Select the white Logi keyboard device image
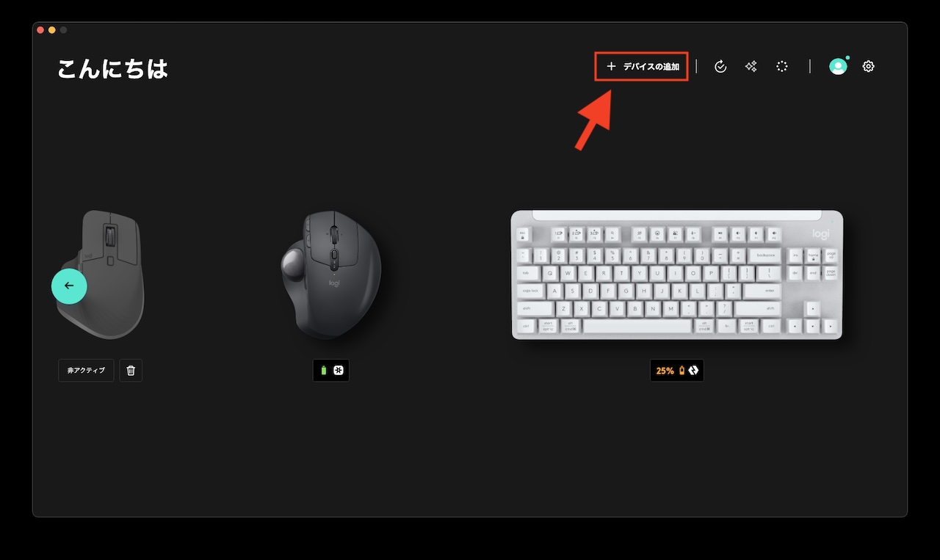Screen dimensions: 940x560 click(x=677, y=275)
